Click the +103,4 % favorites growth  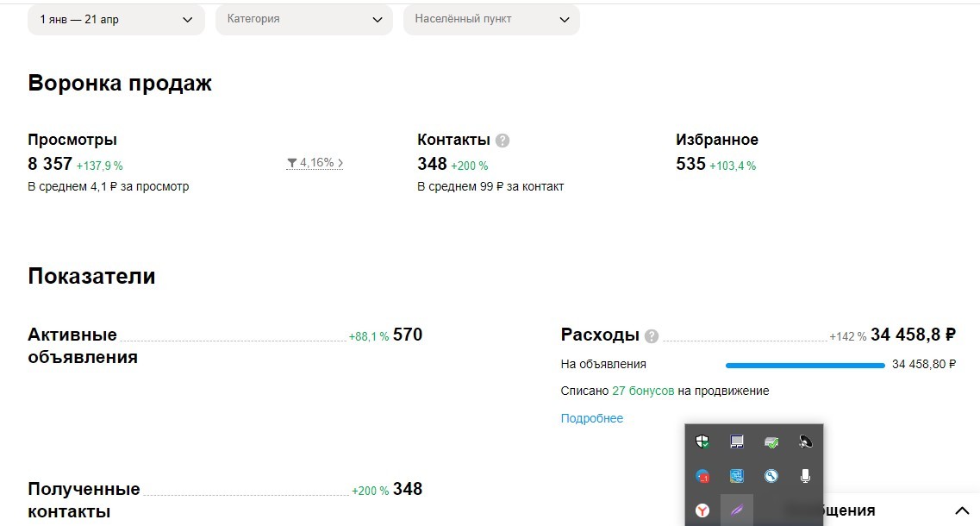point(733,166)
